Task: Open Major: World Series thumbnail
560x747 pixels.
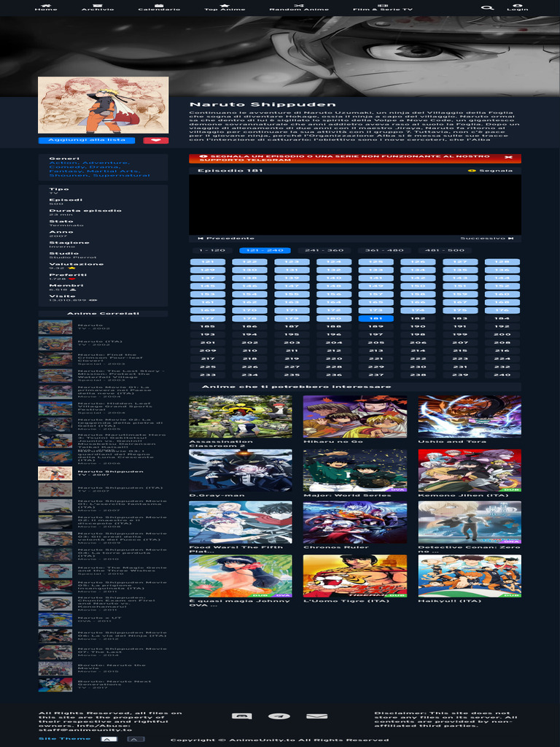Action: (355, 471)
